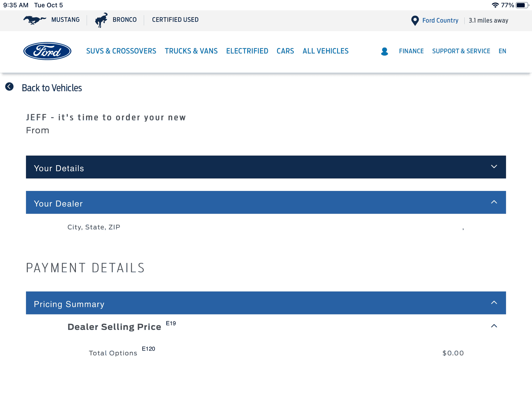This screenshot has width=532, height=399.
Task: Click the JEFF order greeting text
Action: [106, 117]
